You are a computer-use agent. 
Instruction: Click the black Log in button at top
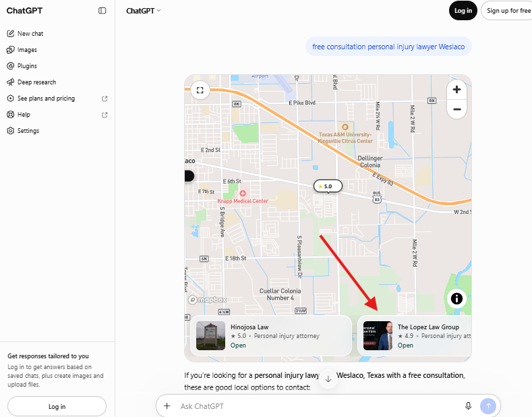(463, 11)
